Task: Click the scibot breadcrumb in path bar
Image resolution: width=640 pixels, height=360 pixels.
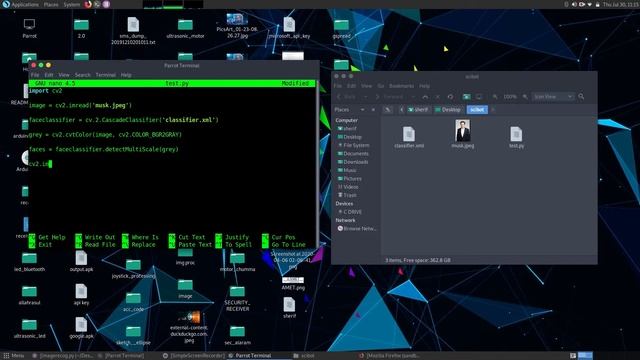Action: pyautogui.click(x=477, y=110)
